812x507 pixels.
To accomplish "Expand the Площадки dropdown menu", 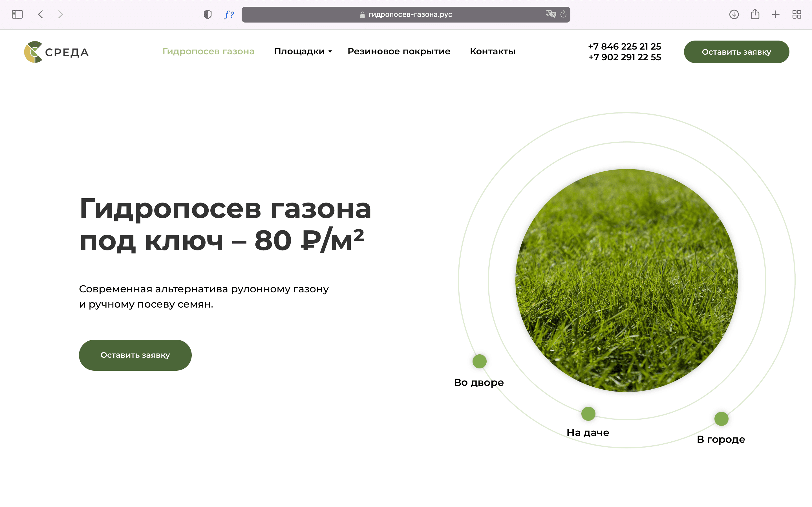I will pos(302,51).
